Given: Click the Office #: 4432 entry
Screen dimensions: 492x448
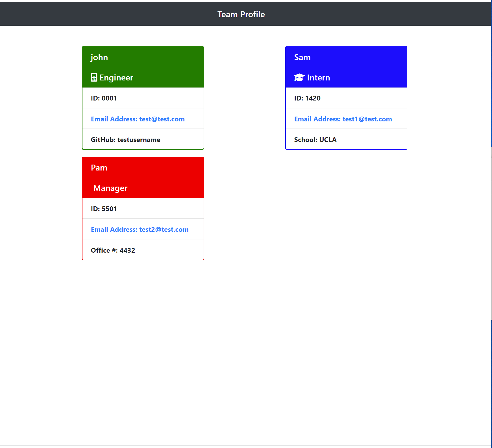Looking at the screenshot, I should pyautogui.click(x=113, y=250).
